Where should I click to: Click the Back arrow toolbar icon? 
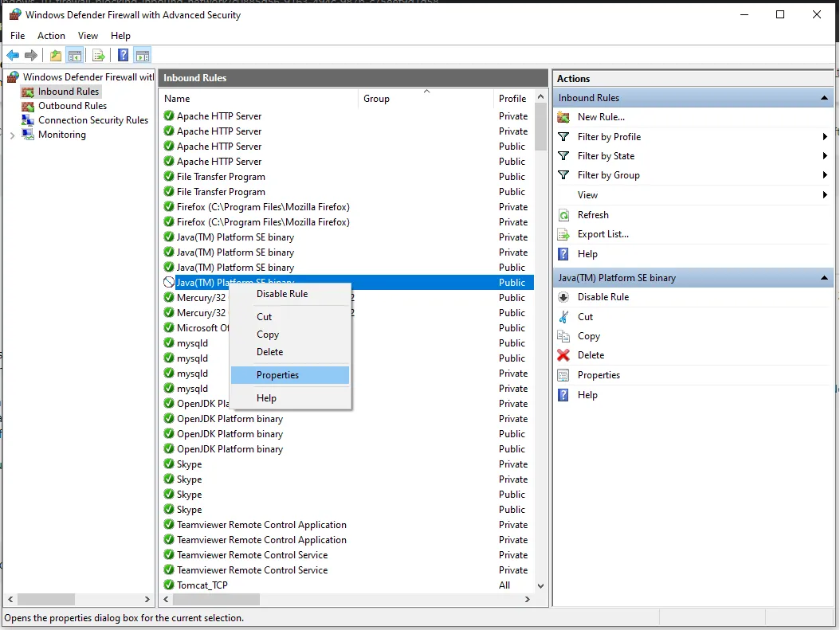click(x=13, y=55)
